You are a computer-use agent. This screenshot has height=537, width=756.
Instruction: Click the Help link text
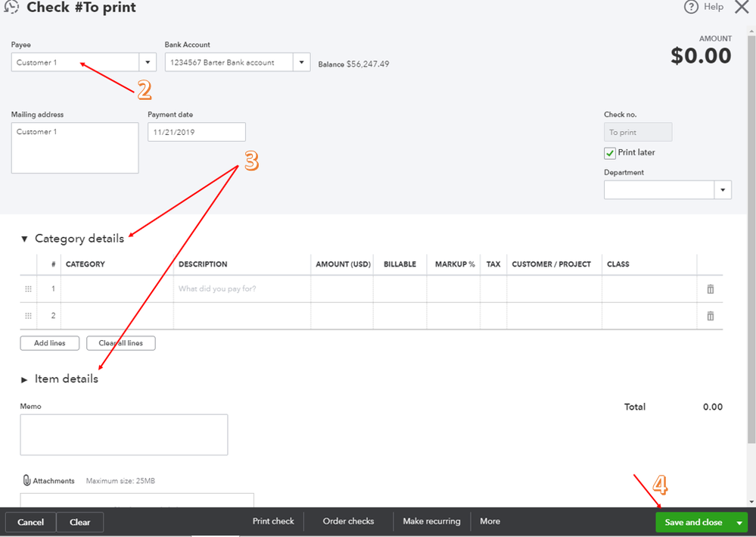coord(714,7)
